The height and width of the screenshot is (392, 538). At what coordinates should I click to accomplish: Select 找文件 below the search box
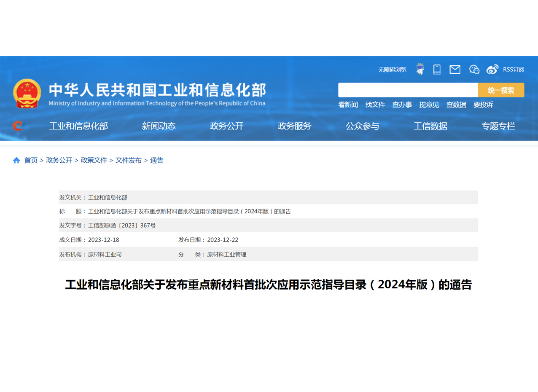(x=375, y=105)
